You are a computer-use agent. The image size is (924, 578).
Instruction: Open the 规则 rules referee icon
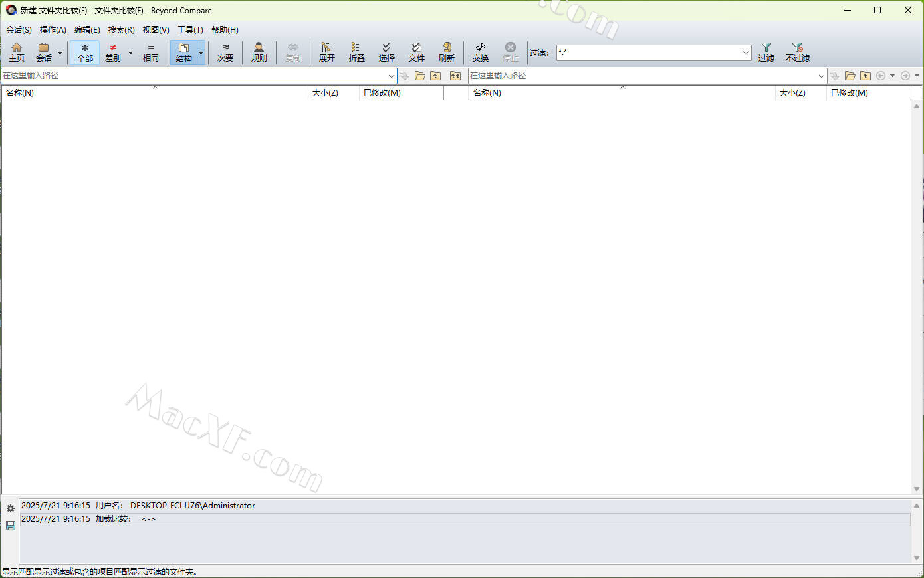pos(259,52)
